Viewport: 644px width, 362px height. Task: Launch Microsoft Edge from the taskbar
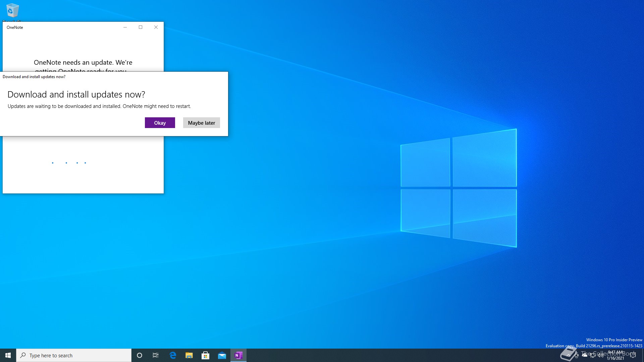pyautogui.click(x=173, y=355)
